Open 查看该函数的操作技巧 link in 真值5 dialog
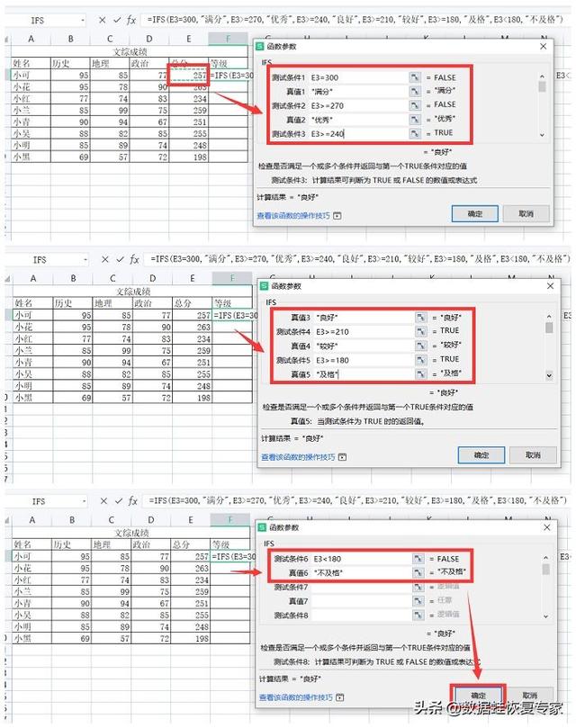Screen dimensions: 576x728 (298, 457)
